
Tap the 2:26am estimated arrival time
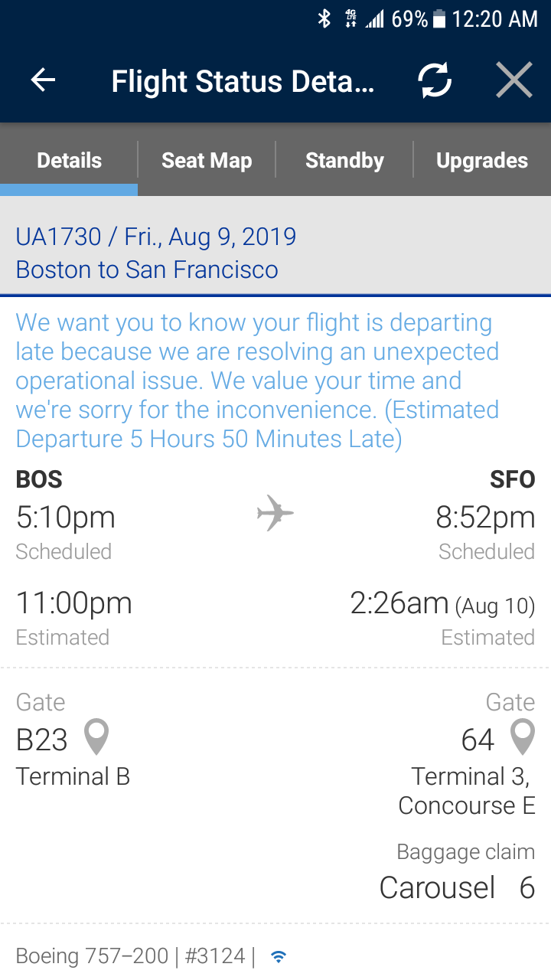[x=399, y=603]
